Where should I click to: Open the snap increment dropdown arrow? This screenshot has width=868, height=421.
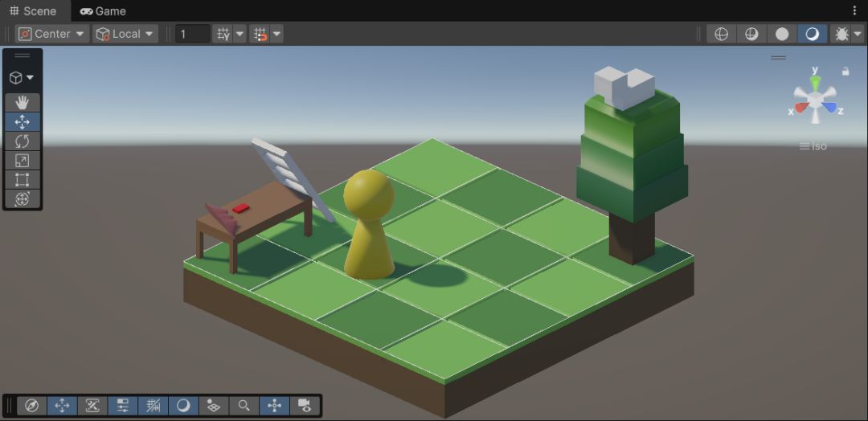coord(276,34)
